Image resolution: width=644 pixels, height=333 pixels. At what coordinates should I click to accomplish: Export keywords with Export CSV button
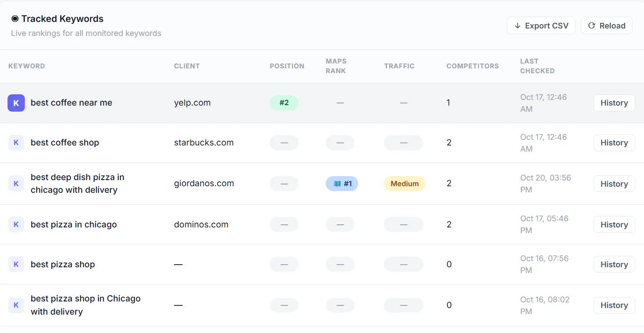[541, 26]
